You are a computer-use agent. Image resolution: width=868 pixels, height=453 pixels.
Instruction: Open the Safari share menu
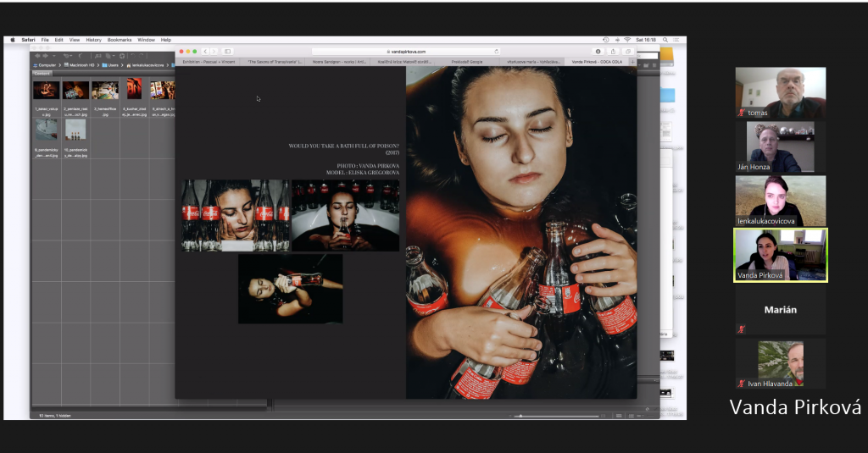coord(613,52)
